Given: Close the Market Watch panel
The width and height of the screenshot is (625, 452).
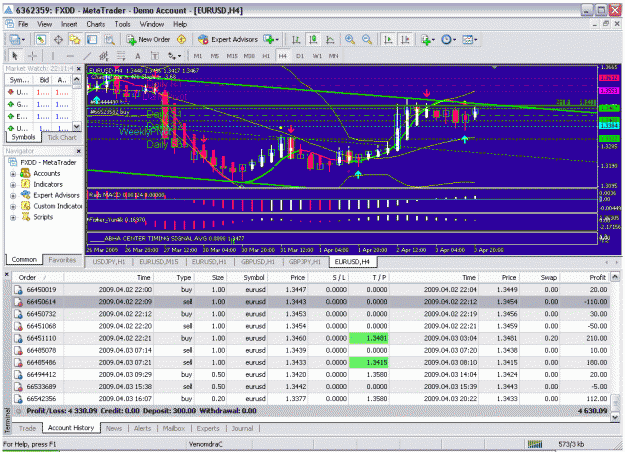Looking at the screenshot, I should pos(79,69).
